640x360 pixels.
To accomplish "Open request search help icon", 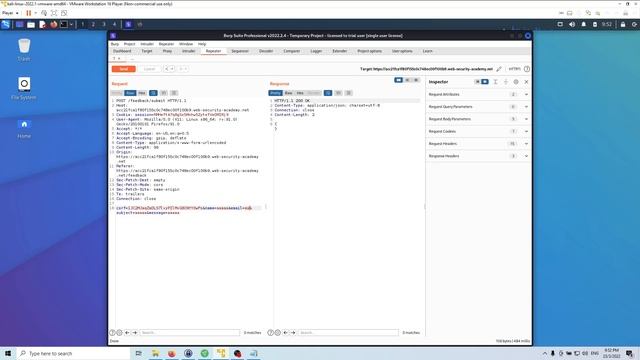I will click(x=112, y=333).
